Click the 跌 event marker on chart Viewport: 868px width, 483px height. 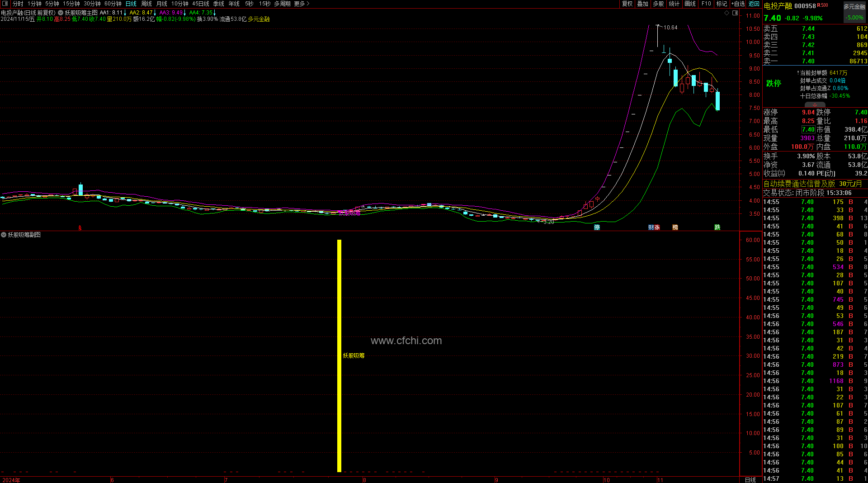click(x=717, y=227)
